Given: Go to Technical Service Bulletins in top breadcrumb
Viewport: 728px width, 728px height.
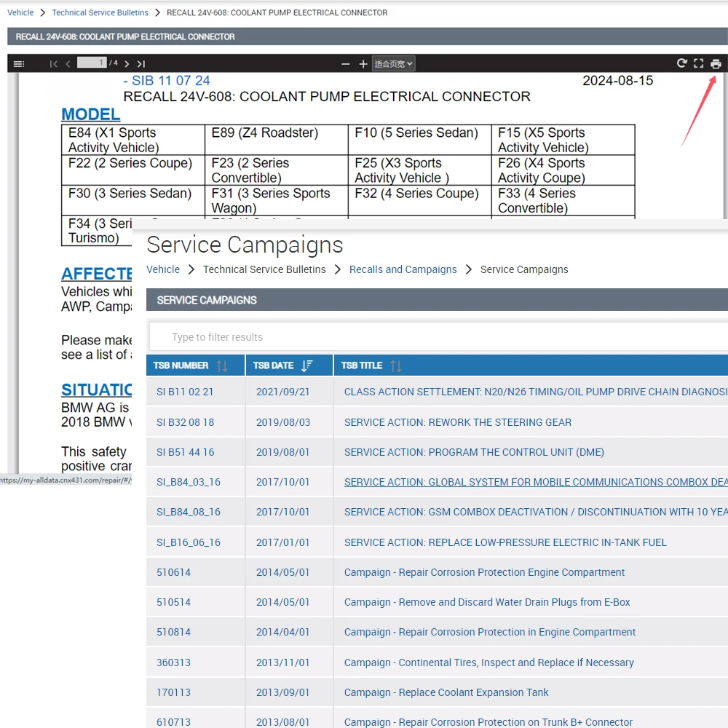Looking at the screenshot, I should point(100,12).
